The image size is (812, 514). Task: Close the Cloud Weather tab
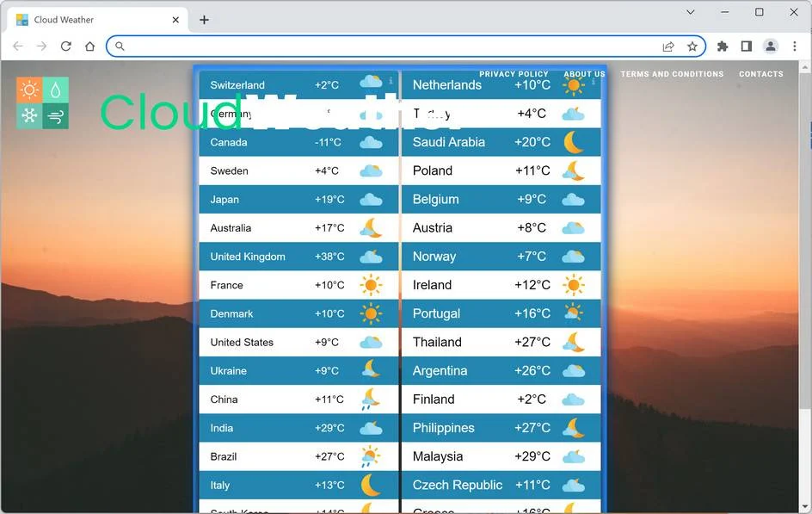175,20
